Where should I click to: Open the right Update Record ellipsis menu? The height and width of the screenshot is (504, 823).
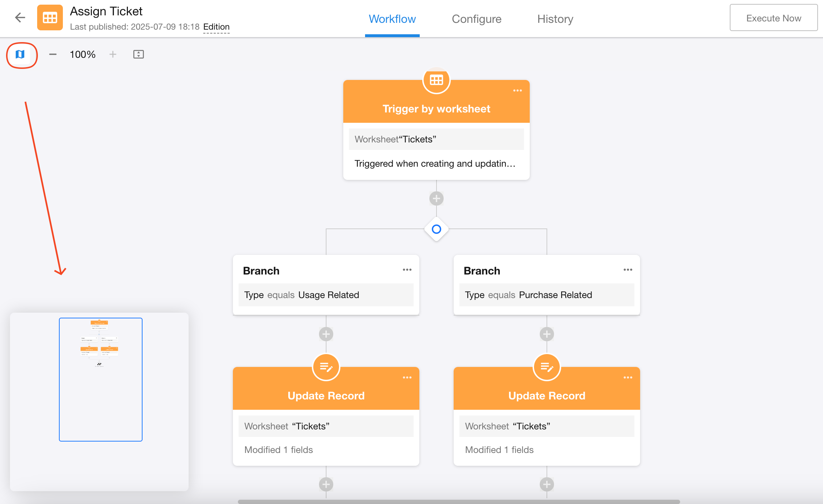(628, 378)
